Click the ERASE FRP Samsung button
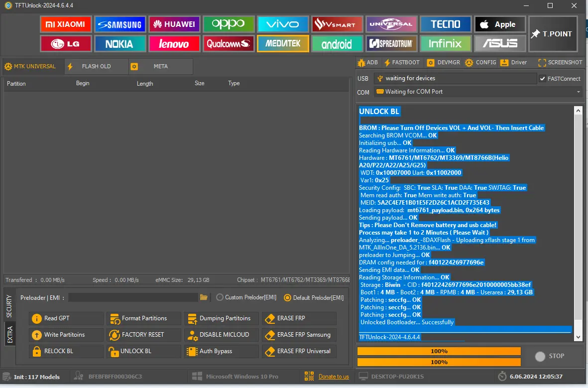 click(x=299, y=335)
